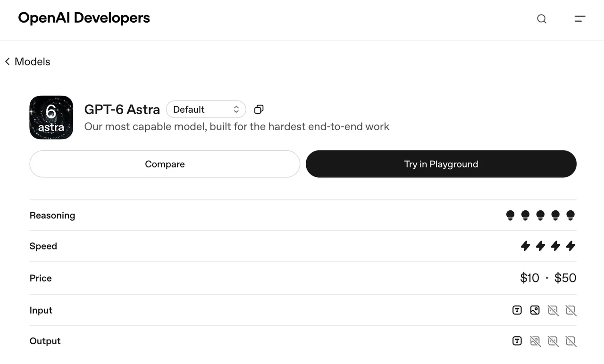Click the last Speed lightning bolt
Viewport: 604px width, 364px height.
coord(570,246)
